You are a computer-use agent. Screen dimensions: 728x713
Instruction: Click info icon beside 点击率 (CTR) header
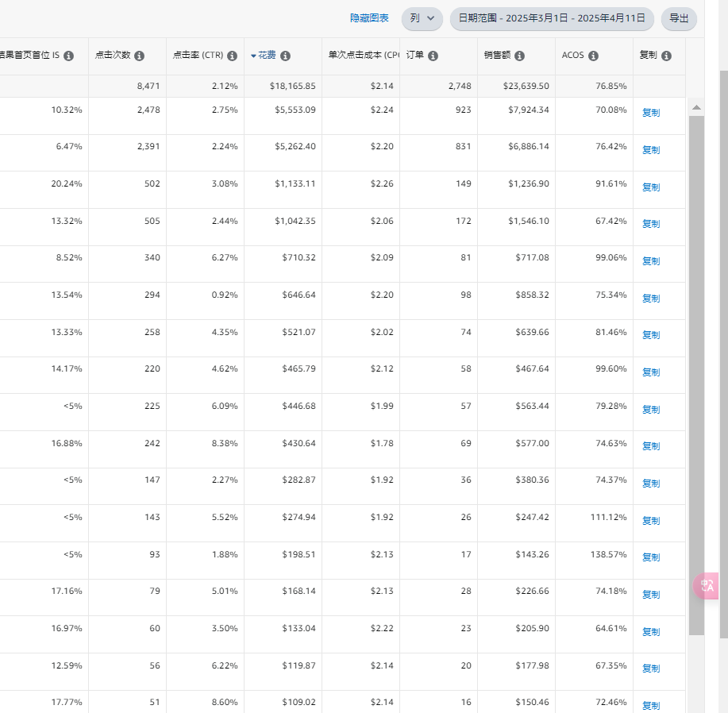(232, 56)
